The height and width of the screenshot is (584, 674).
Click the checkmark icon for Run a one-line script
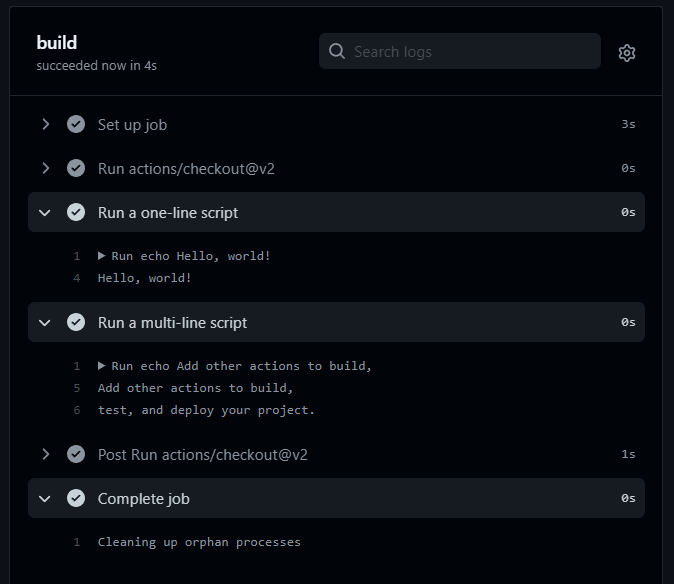click(x=76, y=212)
